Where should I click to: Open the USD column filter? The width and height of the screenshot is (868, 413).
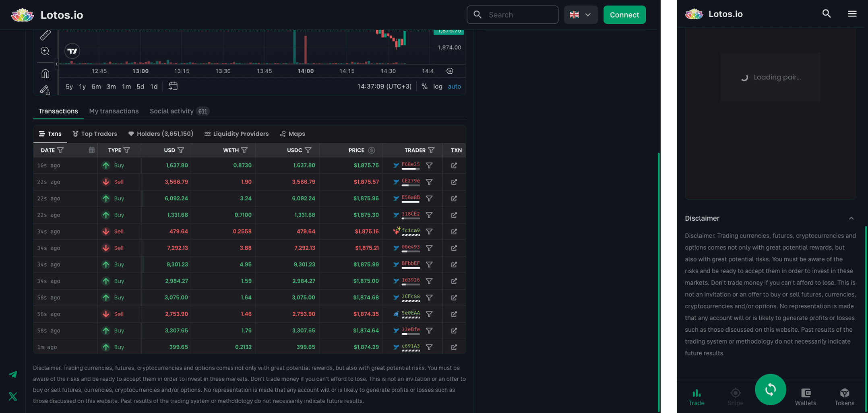181,150
